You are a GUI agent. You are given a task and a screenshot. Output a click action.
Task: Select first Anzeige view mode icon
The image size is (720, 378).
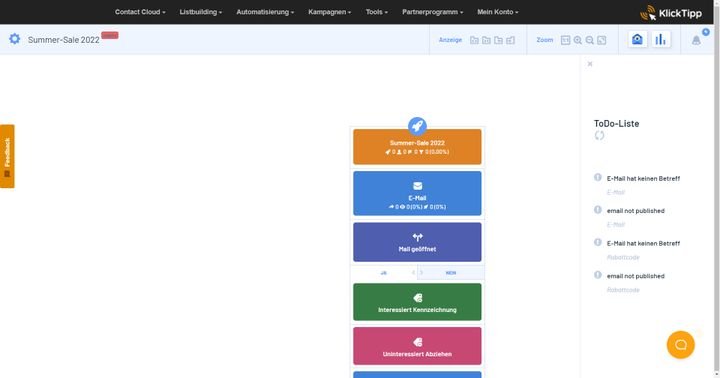point(474,40)
